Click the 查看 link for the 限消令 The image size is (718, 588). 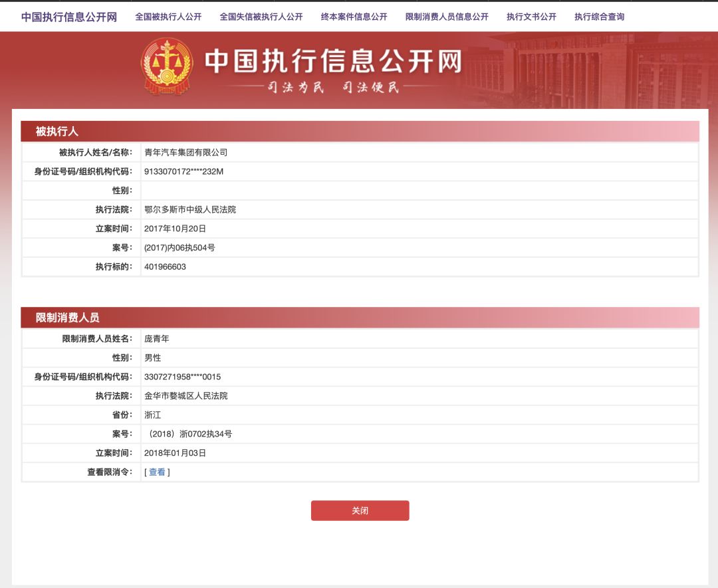click(x=157, y=472)
